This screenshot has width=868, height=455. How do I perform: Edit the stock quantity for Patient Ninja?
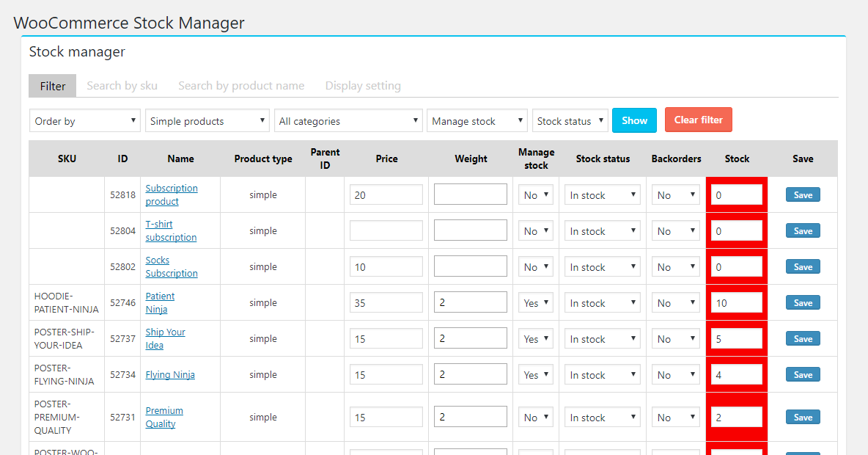tap(737, 303)
